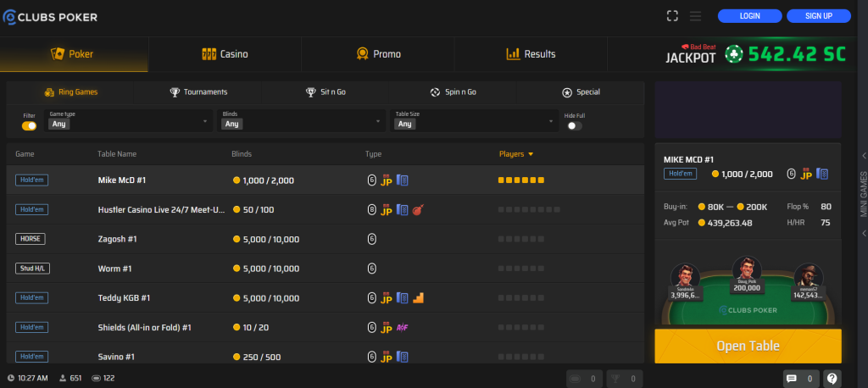Viewport: 868px width, 388px height.
Task: Open the hamburger menu icon
Action: tap(695, 16)
